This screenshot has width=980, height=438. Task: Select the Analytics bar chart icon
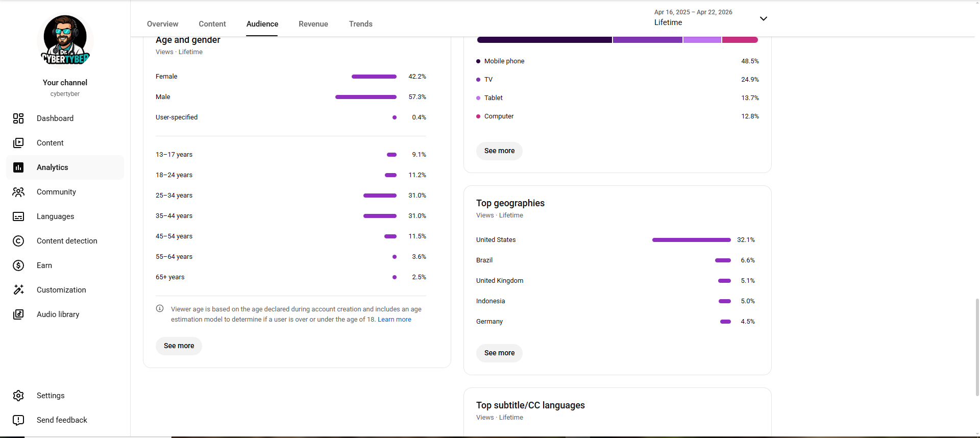pyautogui.click(x=18, y=167)
